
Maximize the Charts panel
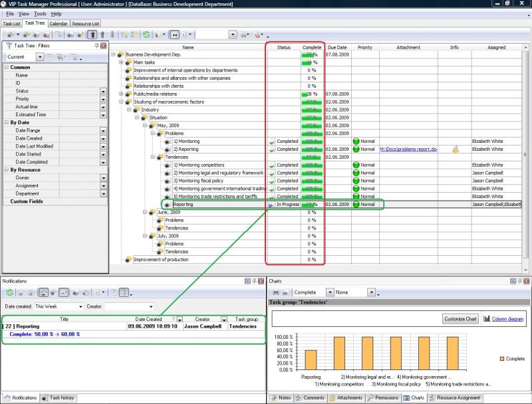(x=513, y=281)
